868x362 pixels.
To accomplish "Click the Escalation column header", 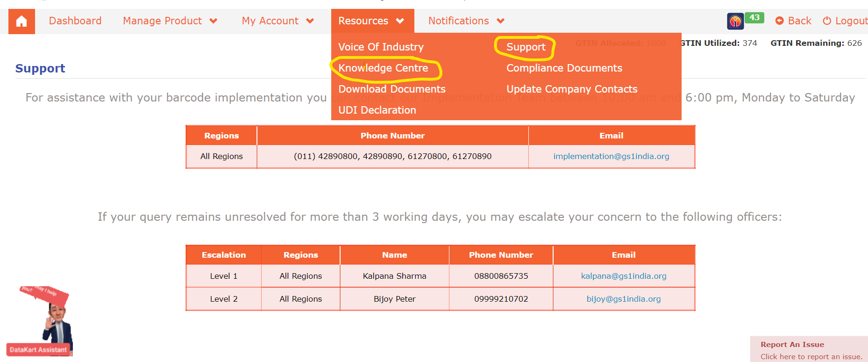I will coord(224,255).
